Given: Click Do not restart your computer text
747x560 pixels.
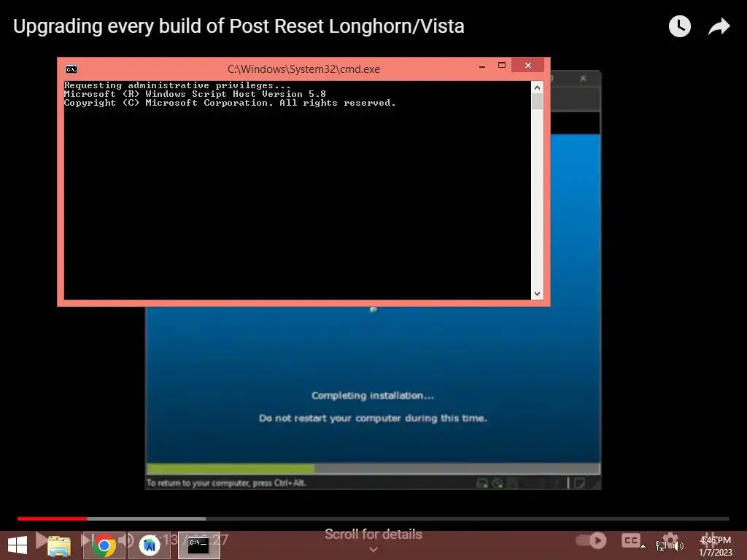Looking at the screenshot, I should click(373, 418).
